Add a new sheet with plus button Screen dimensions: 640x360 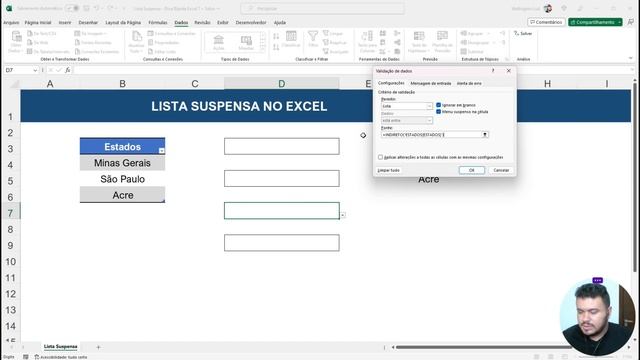(x=98, y=347)
